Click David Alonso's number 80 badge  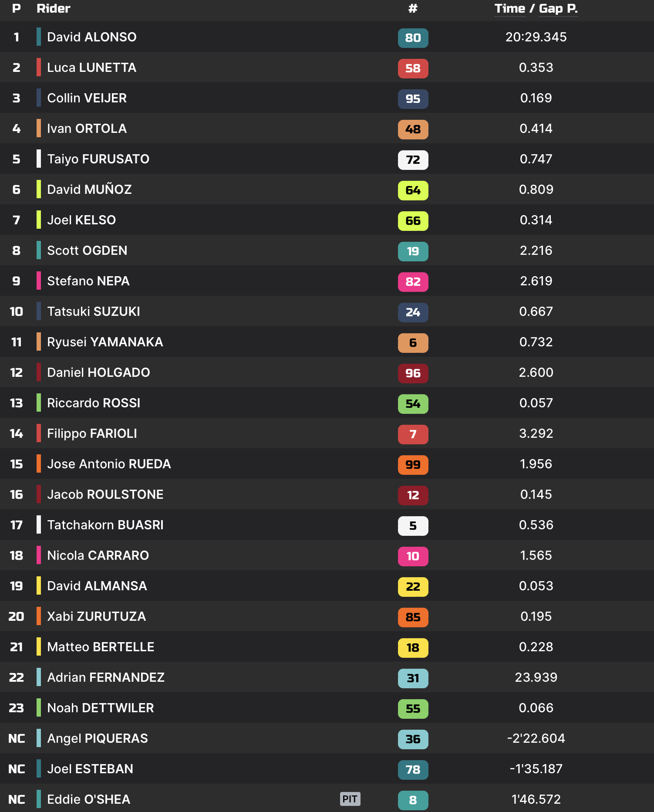point(413,38)
